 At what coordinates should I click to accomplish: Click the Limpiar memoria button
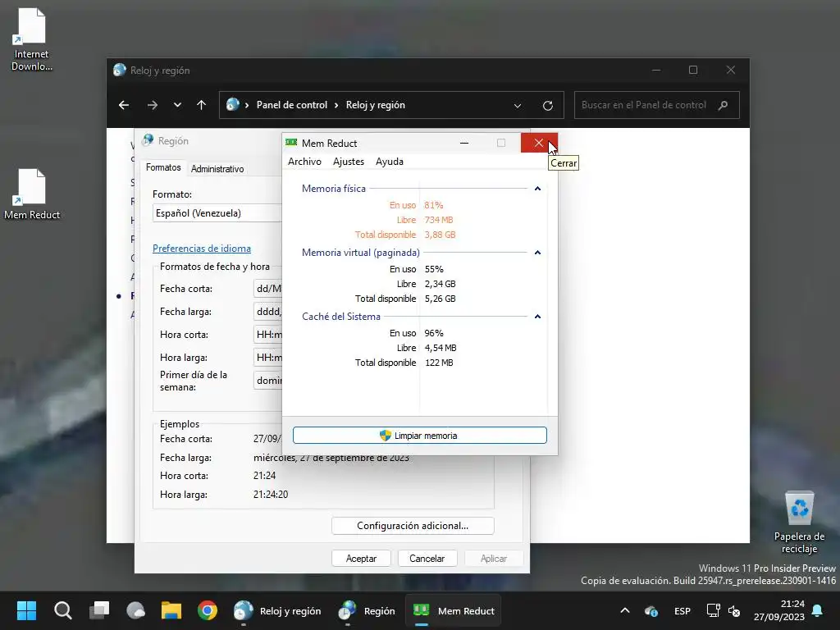click(x=419, y=435)
